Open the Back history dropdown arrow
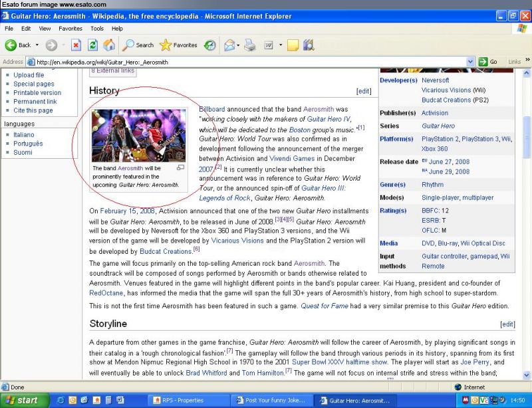Screen dimensions: 532x408 pos(37,45)
